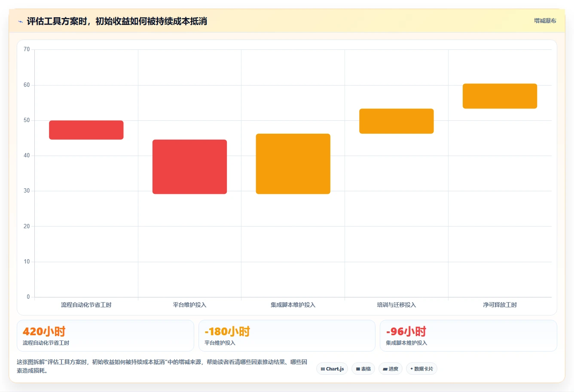Click the x-axis label 集成脚本维护投入

click(x=293, y=305)
